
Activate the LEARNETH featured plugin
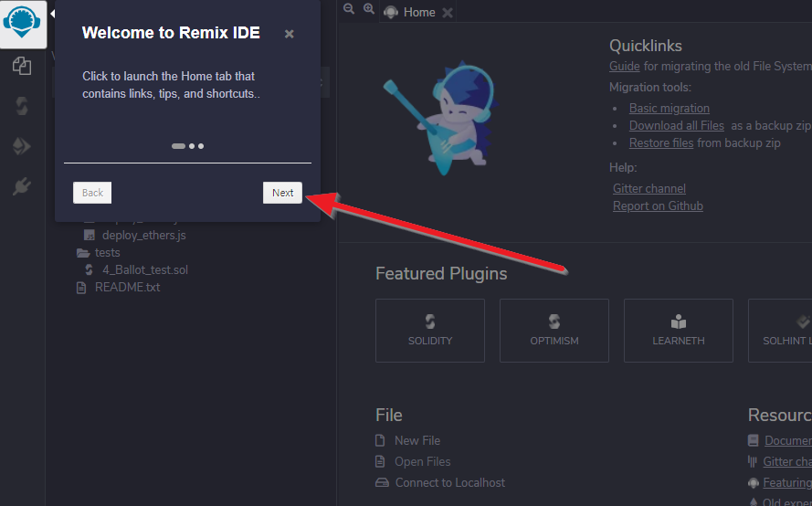pyautogui.click(x=679, y=331)
